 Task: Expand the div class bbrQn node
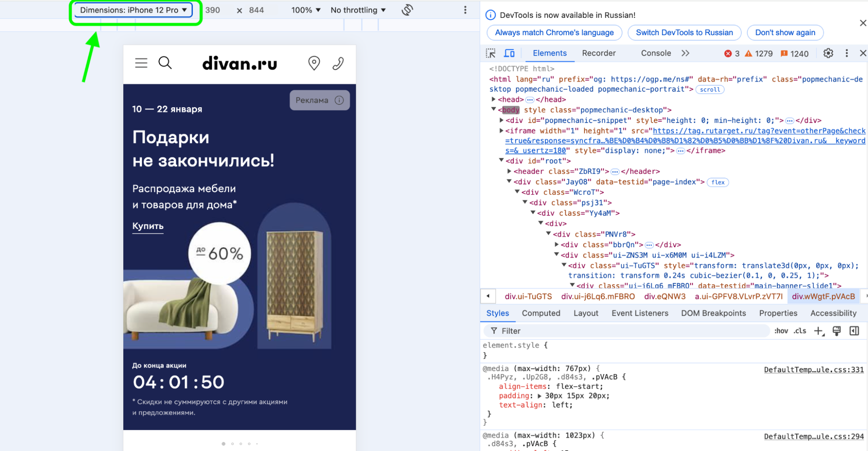pyautogui.click(x=557, y=245)
